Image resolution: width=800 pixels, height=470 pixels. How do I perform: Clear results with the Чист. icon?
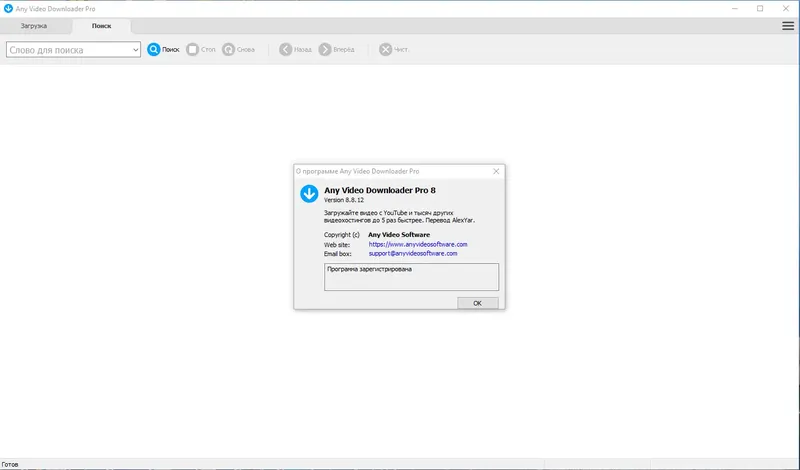pos(385,50)
